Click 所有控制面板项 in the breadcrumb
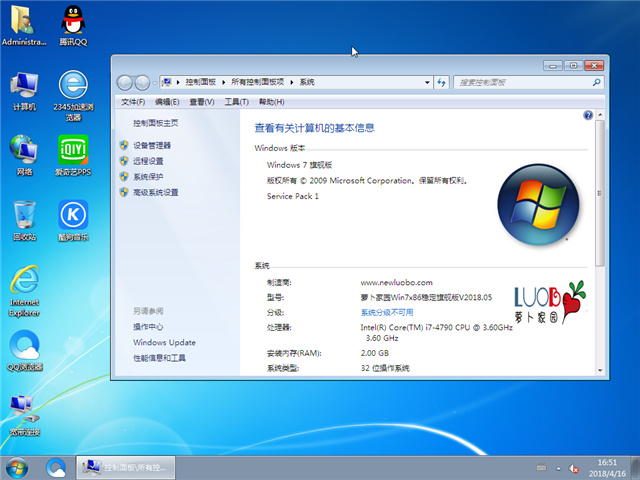The image size is (640, 480). tap(258, 82)
